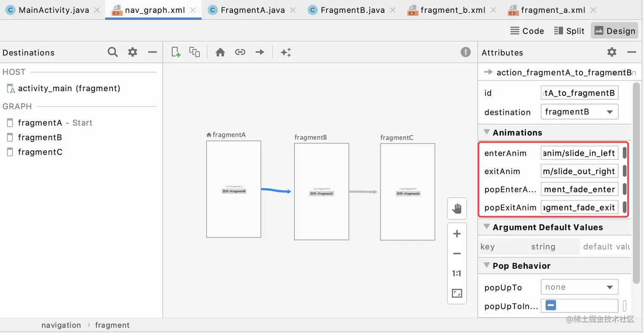Close the FragmentA.java tab
This screenshot has height=333, width=644.
(x=293, y=10)
